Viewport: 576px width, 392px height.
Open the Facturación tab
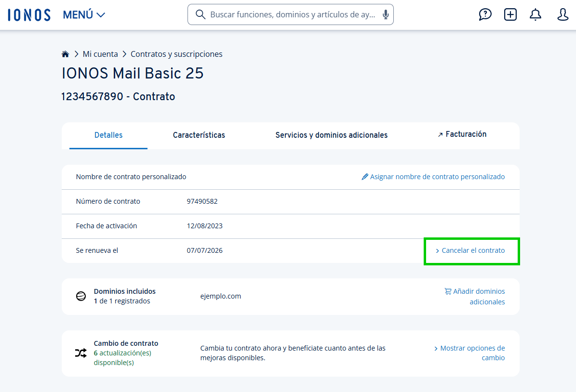point(462,134)
